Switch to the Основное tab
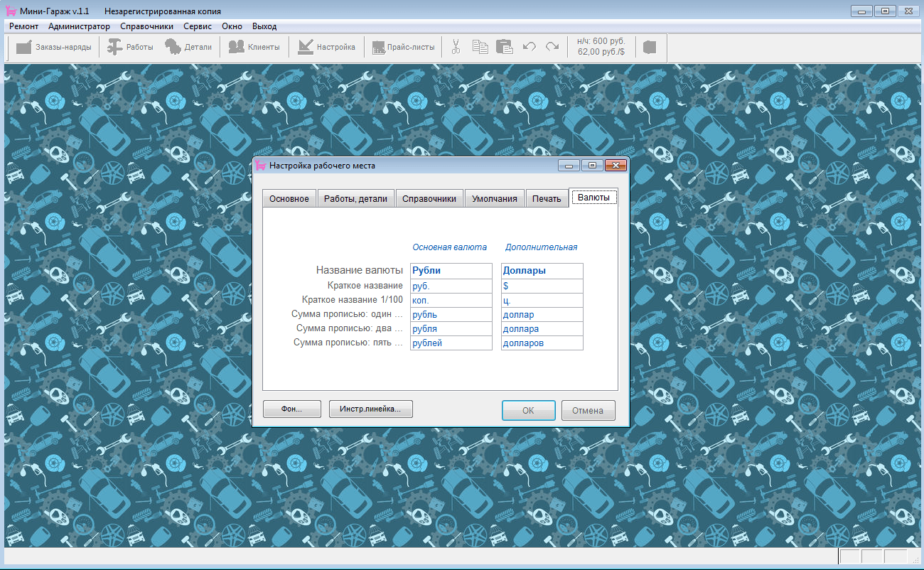This screenshot has height=570, width=924. pyautogui.click(x=289, y=198)
